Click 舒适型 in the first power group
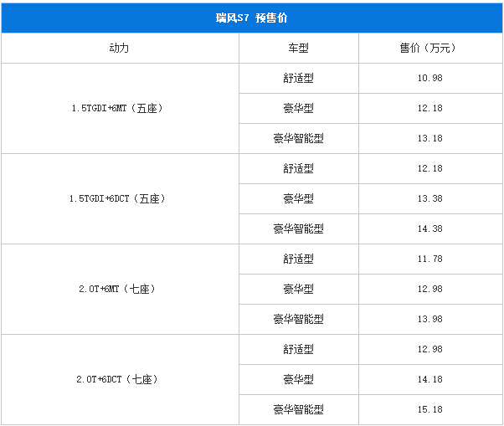This screenshot has height=426, width=504. click(299, 78)
